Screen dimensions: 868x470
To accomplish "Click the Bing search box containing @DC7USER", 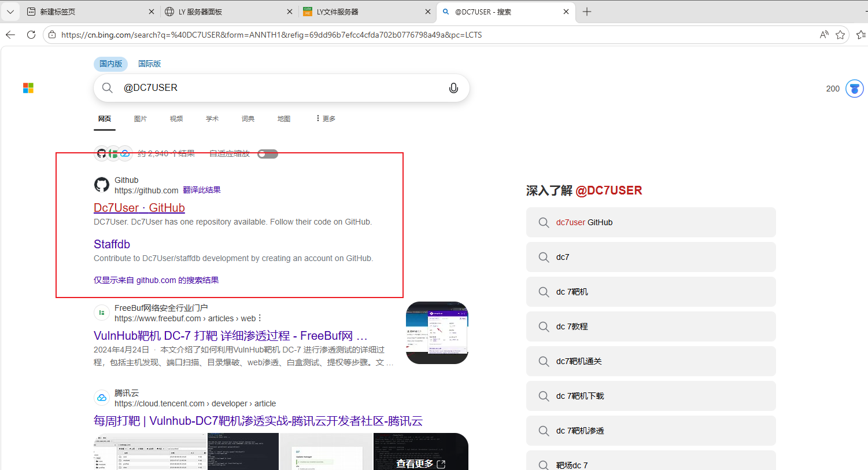I will [x=282, y=88].
